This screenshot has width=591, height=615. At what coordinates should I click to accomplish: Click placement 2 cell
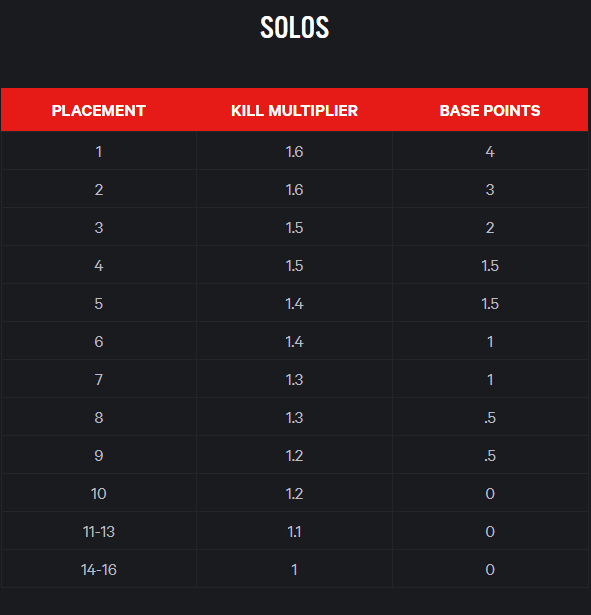click(x=99, y=189)
